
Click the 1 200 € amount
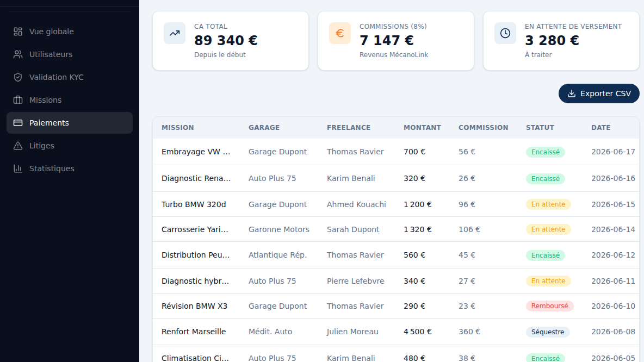coord(418,204)
